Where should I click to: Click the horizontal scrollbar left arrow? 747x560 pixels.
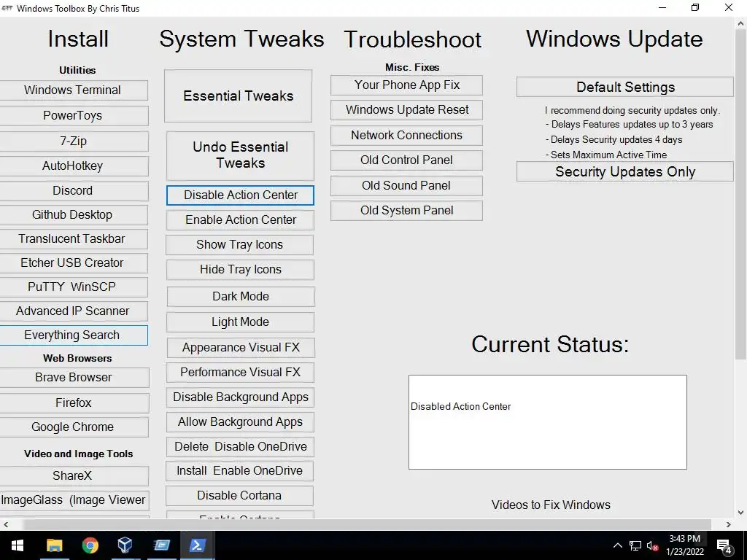click(x=6, y=524)
